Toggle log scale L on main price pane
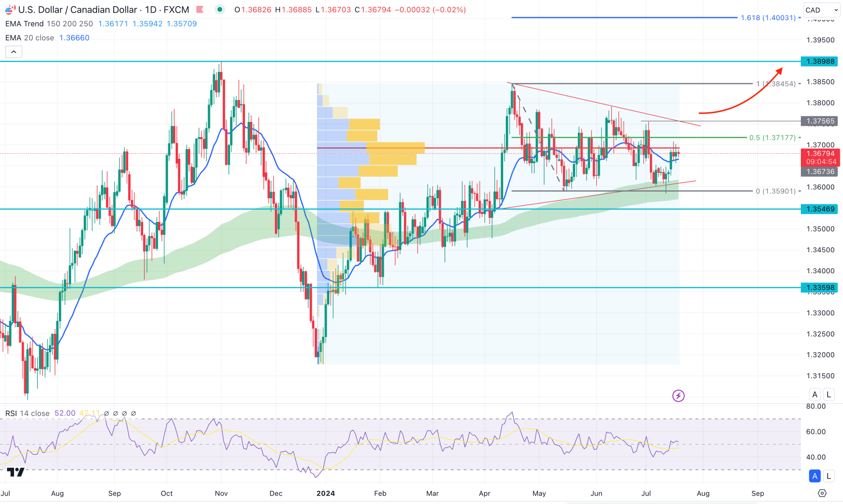The height and width of the screenshot is (504, 843). click(x=829, y=394)
